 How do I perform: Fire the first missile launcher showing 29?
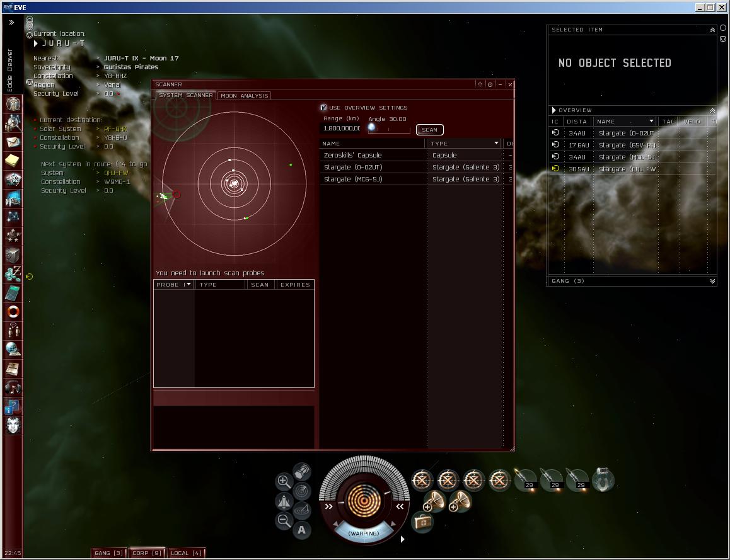(525, 480)
